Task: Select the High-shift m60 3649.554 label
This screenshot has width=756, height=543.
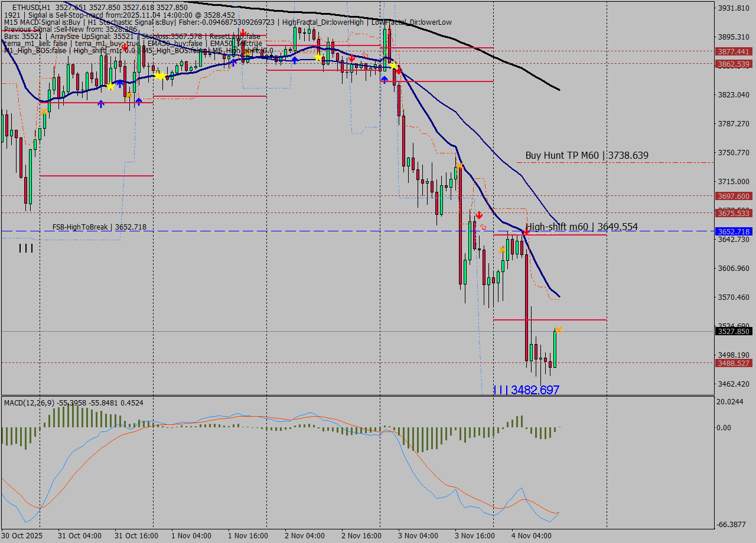Action: (581, 227)
